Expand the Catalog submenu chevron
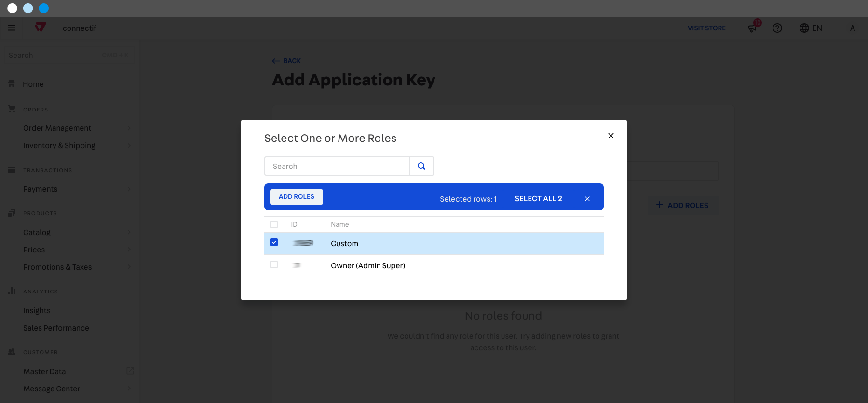The height and width of the screenshot is (403, 868). click(129, 232)
